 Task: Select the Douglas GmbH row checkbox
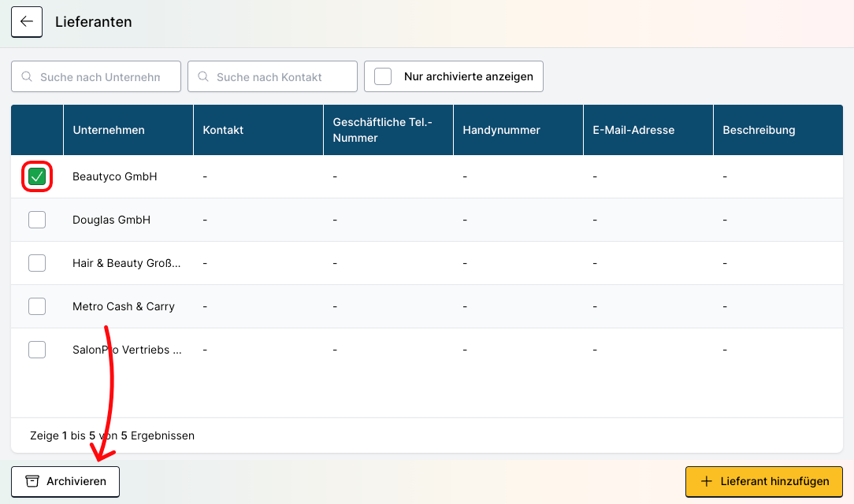[x=37, y=220]
